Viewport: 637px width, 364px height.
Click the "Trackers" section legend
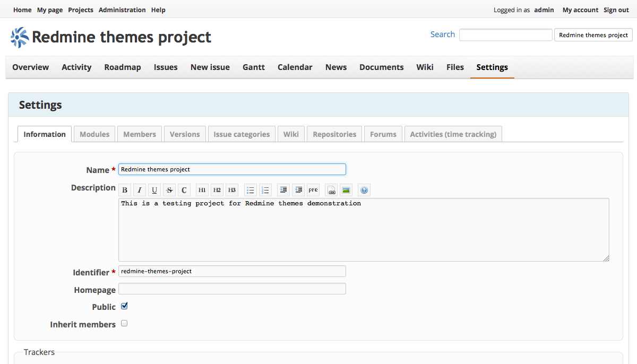39,352
